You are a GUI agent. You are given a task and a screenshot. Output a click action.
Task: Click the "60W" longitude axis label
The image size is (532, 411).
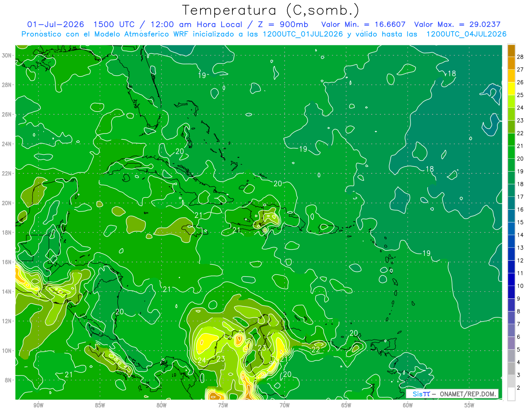coord(408,405)
